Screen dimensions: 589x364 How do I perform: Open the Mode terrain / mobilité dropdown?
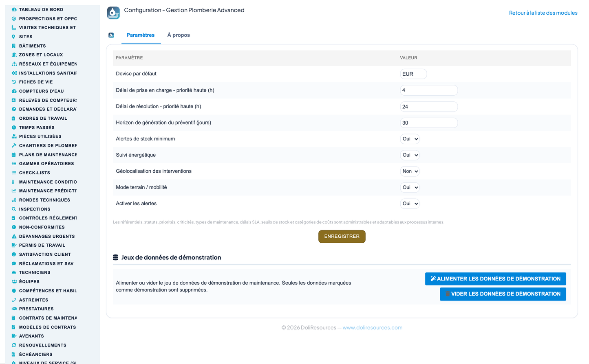(410, 187)
